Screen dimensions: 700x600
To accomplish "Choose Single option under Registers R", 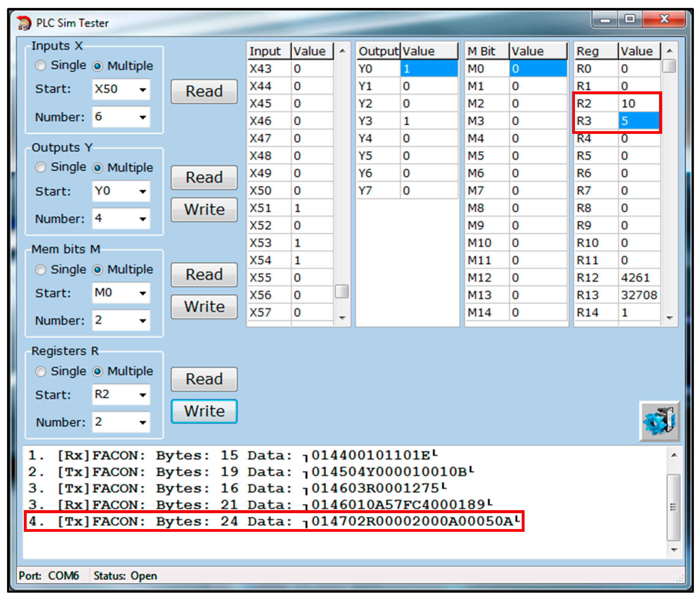I will pos(41,371).
